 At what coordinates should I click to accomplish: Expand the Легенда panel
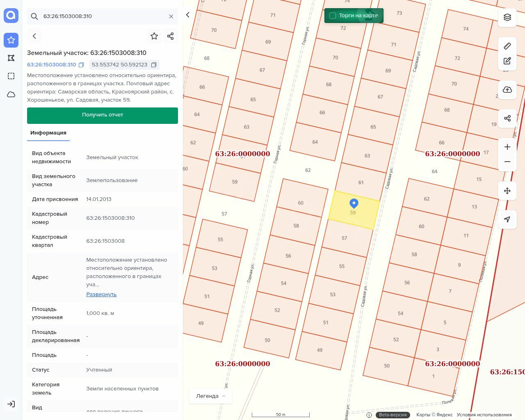tap(211, 396)
